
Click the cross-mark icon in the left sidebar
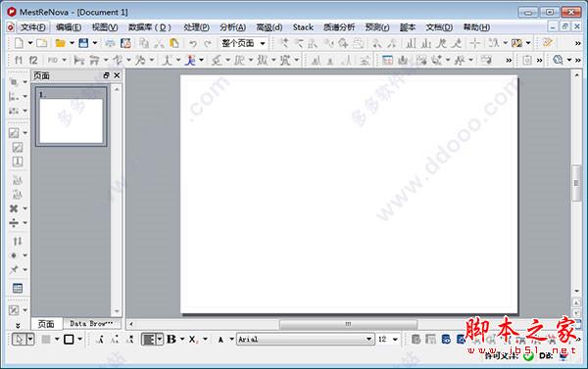(x=14, y=208)
